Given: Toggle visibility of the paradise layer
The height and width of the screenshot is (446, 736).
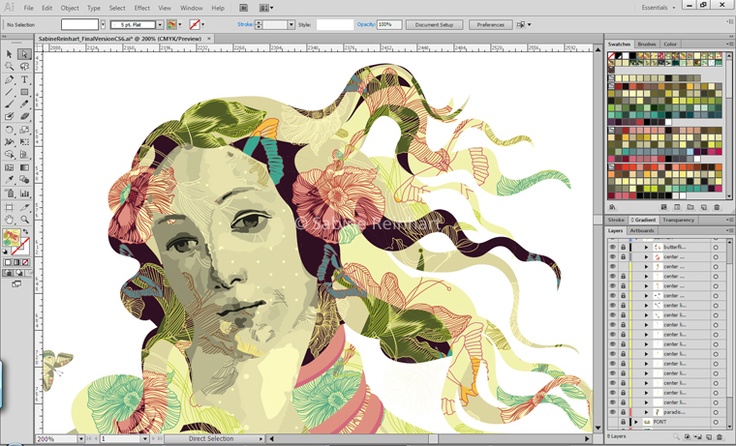Looking at the screenshot, I should coord(613,412).
